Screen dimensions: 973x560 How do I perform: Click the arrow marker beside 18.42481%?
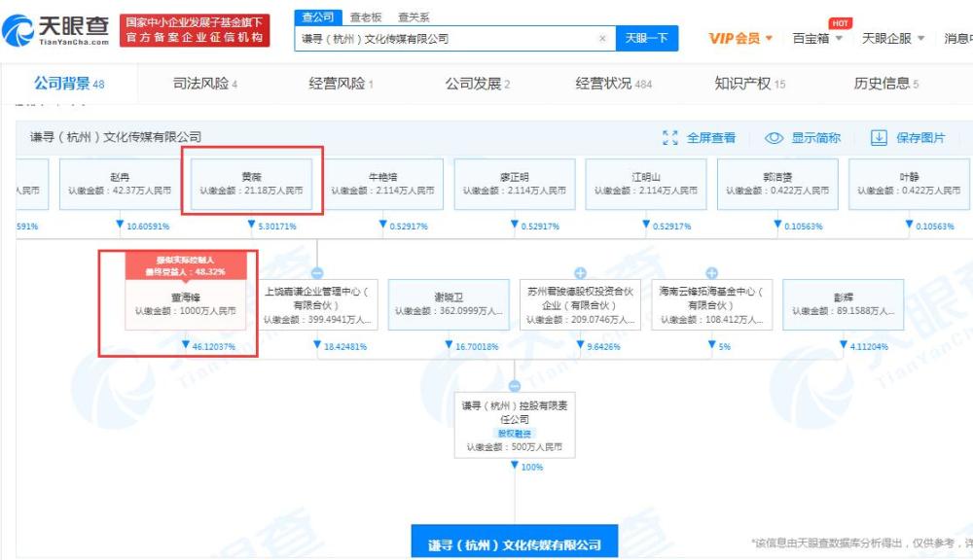pyautogui.click(x=317, y=345)
